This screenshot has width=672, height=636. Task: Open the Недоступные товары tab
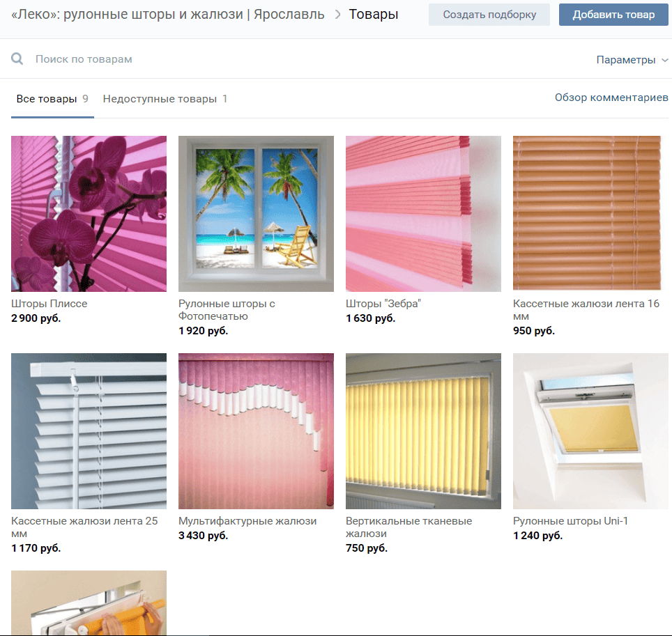160,99
